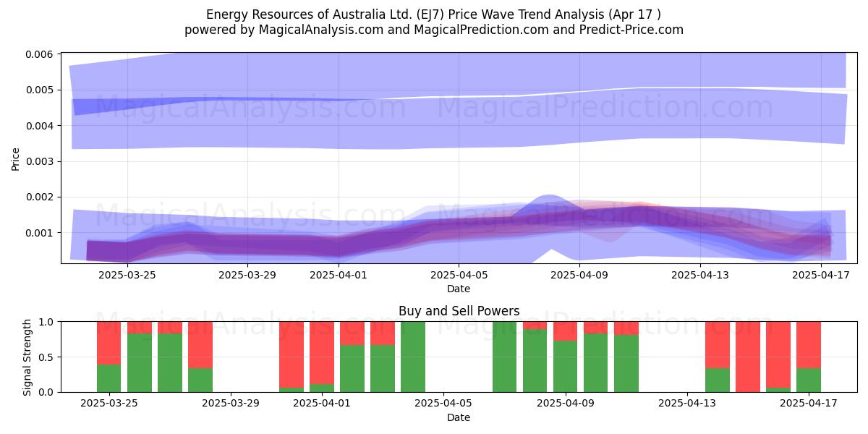
Task: Click the 2025-04-17 date tick under the price chart
Action: click(821, 275)
